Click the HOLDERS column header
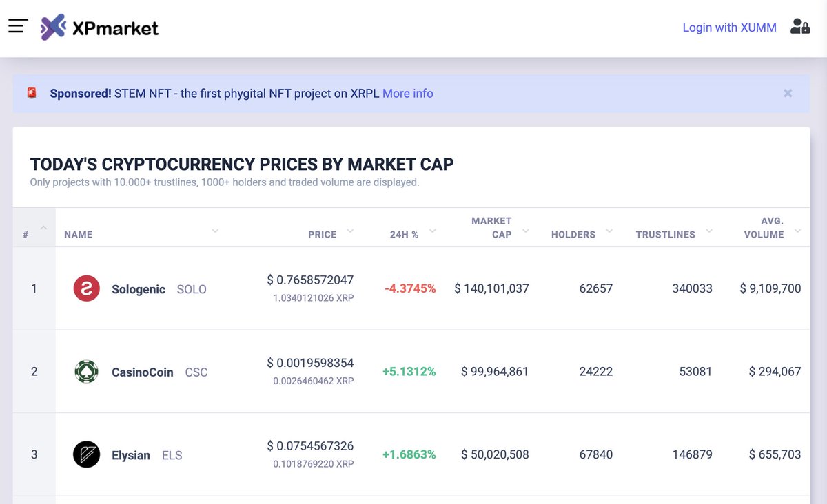The image size is (827, 504). pyautogui.click(x=573, y=235)
